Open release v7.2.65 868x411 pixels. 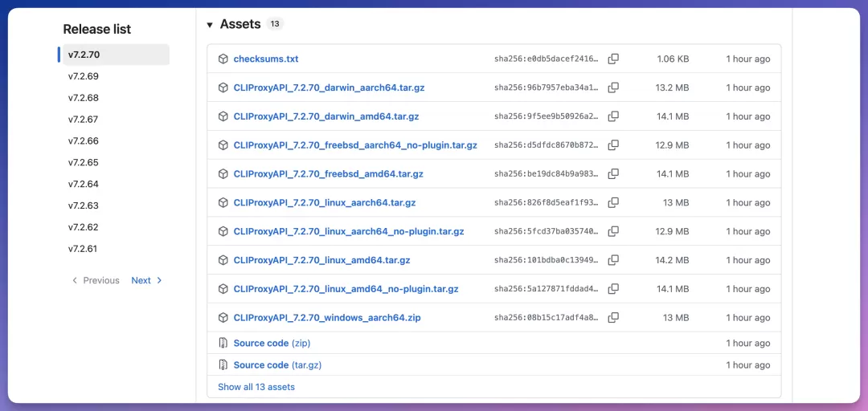pos(84,163)
